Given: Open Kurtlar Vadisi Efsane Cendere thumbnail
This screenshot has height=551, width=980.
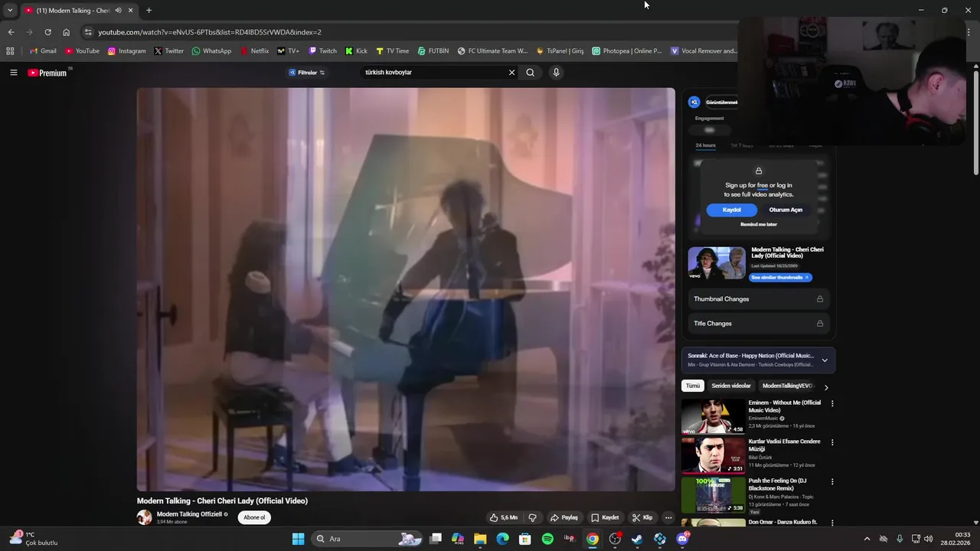Looking at the screenshot, I should coord(714,455).
